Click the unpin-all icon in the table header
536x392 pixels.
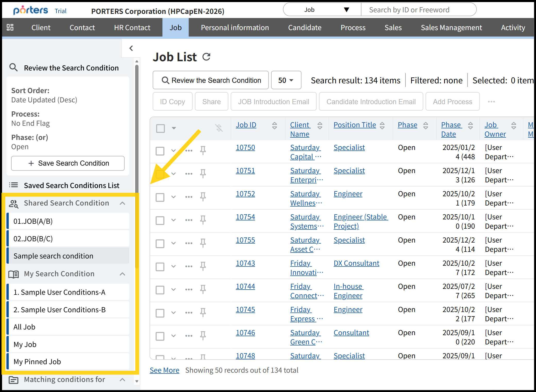coord(219,128)
